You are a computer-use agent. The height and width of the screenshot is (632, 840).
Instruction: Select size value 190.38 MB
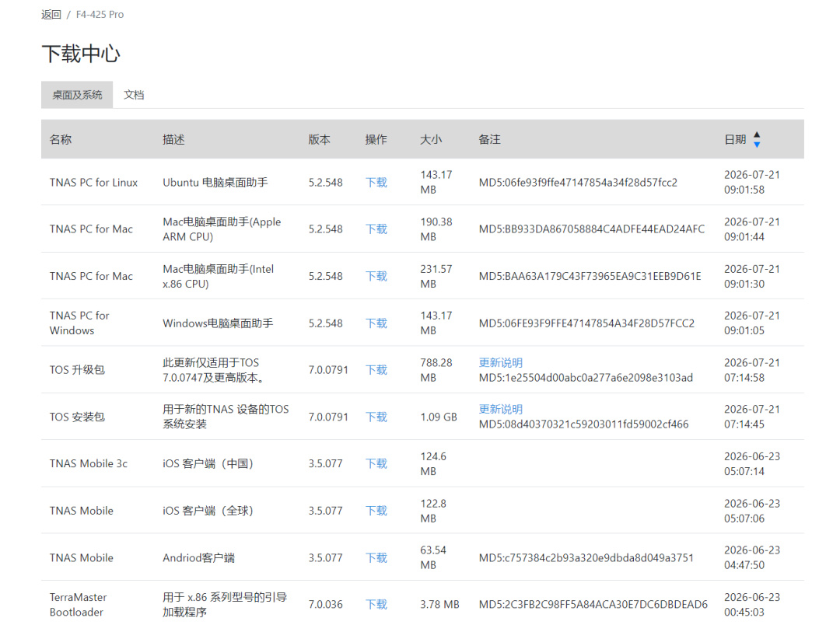436,229
